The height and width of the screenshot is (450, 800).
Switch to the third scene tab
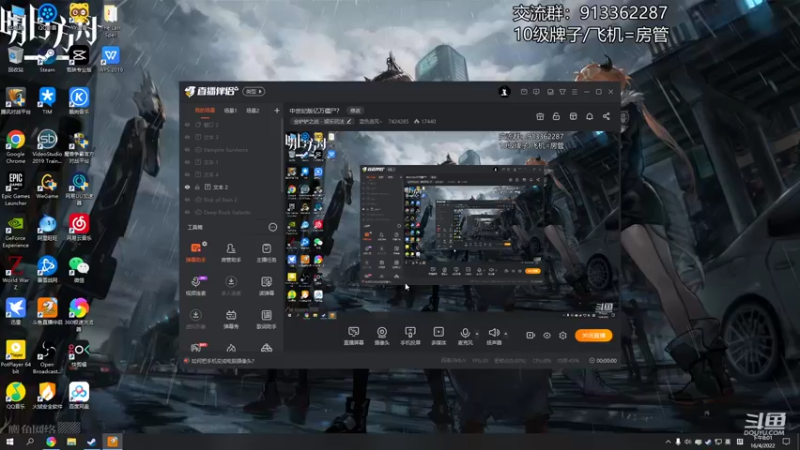[253, 111]
